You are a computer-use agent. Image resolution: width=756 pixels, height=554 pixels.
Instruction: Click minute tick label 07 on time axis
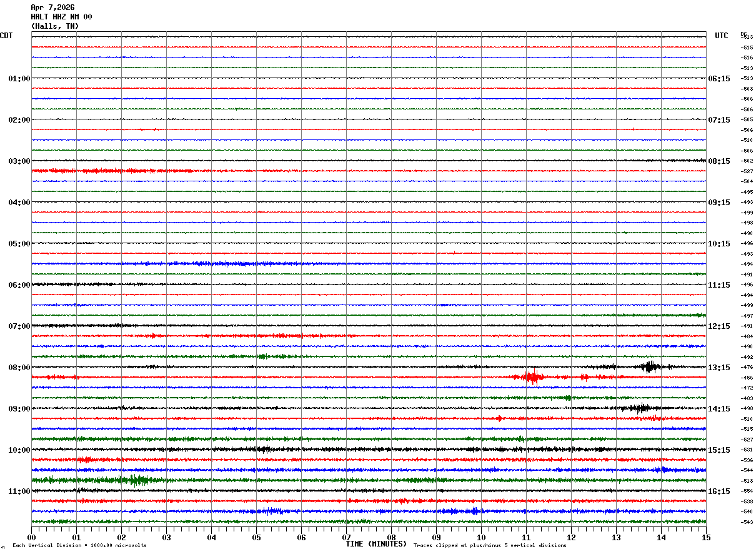point(346,537)
